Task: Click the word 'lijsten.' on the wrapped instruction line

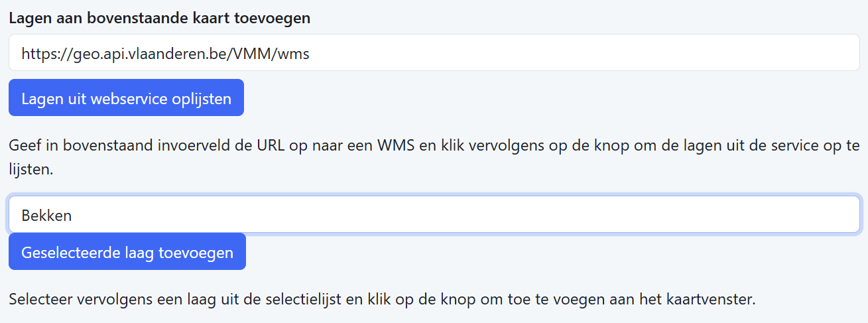Action: click(31, 170)
